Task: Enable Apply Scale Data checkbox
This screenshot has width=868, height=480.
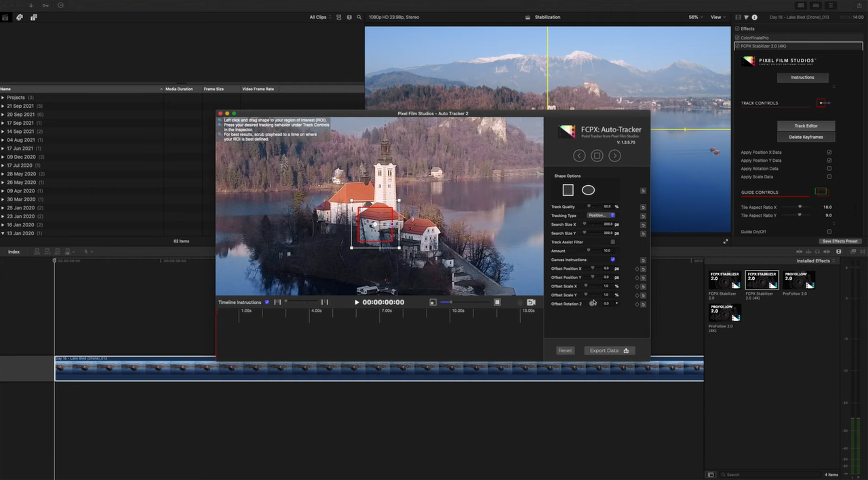Action: tap(829, 177)
